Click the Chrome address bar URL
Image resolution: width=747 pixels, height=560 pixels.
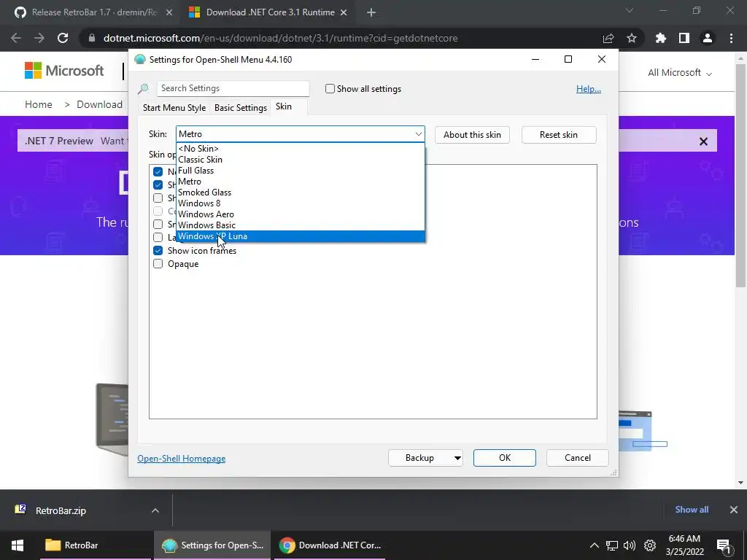pyautogui.click(x=281, y=38)
